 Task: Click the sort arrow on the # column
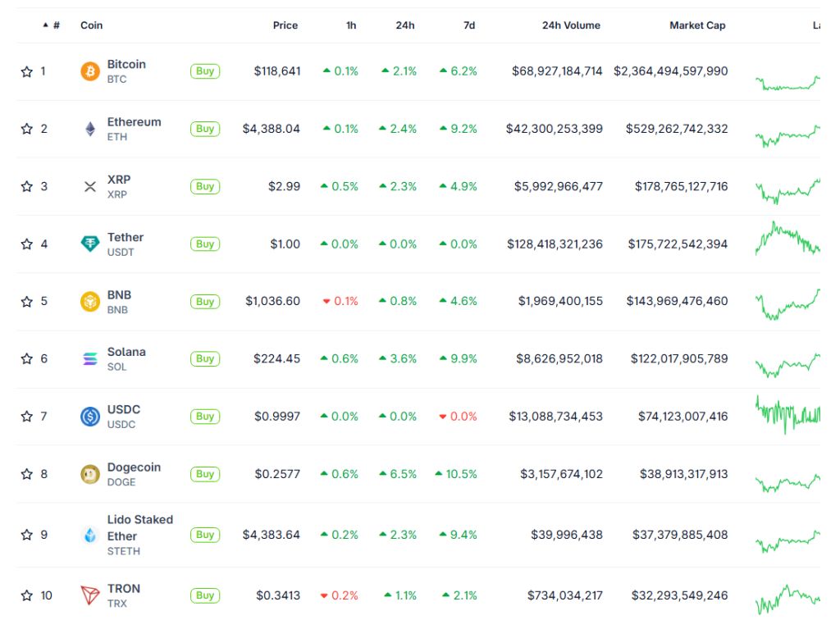coord(46,25)
